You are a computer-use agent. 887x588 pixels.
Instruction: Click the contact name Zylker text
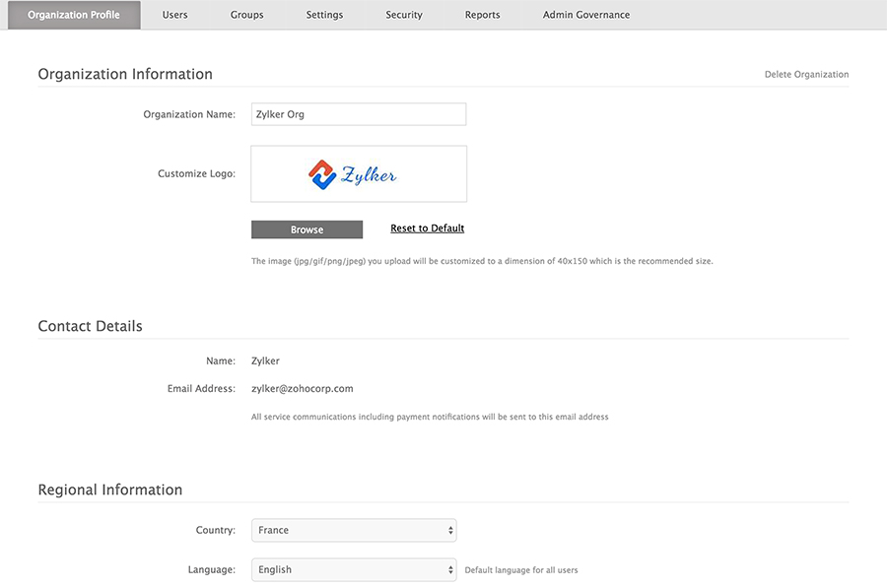pos(265,361)
